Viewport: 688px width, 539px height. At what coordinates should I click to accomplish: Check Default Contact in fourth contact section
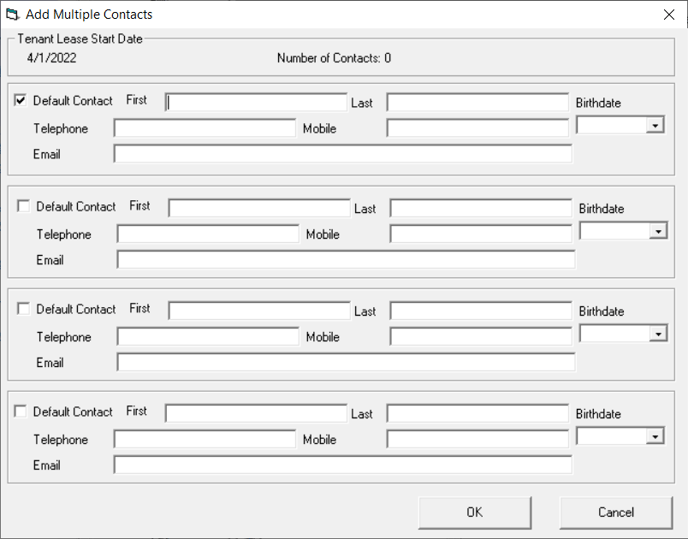pos(20,411)
